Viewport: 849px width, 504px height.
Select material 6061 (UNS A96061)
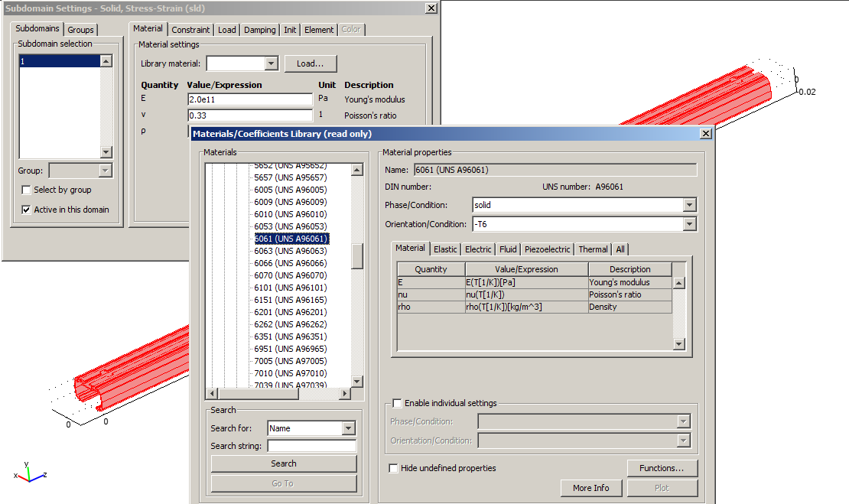(x=291, y=239)
